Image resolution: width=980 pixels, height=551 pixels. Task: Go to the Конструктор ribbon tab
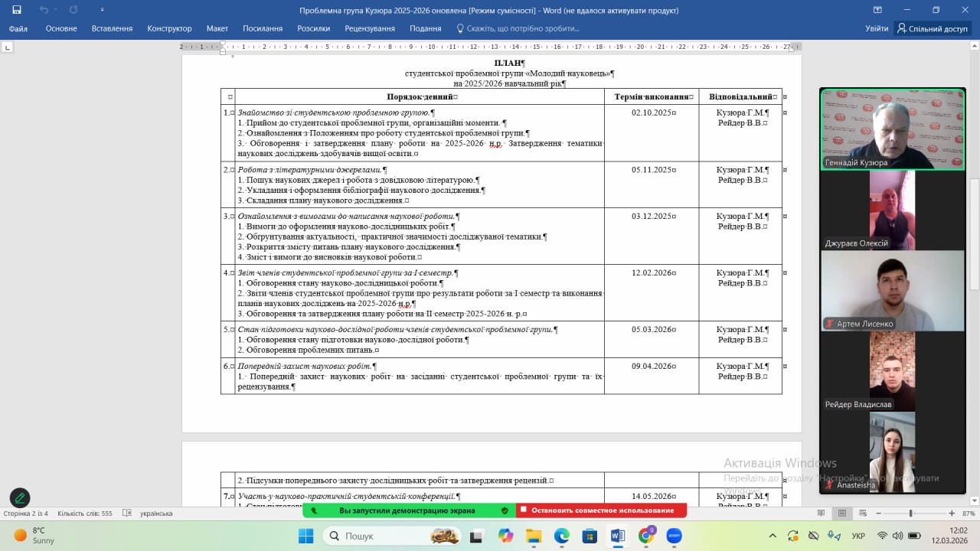169,28
